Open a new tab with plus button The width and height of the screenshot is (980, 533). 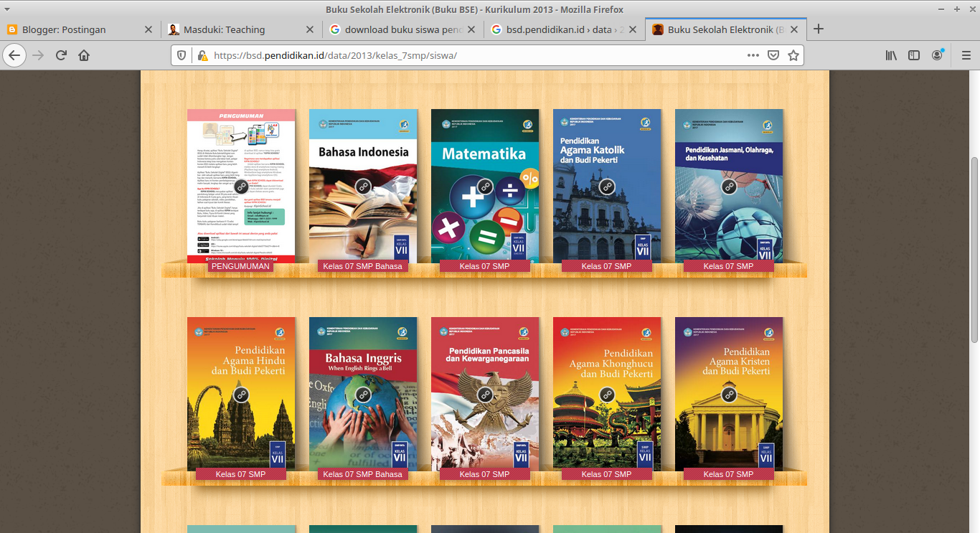[x=819, y=29]
